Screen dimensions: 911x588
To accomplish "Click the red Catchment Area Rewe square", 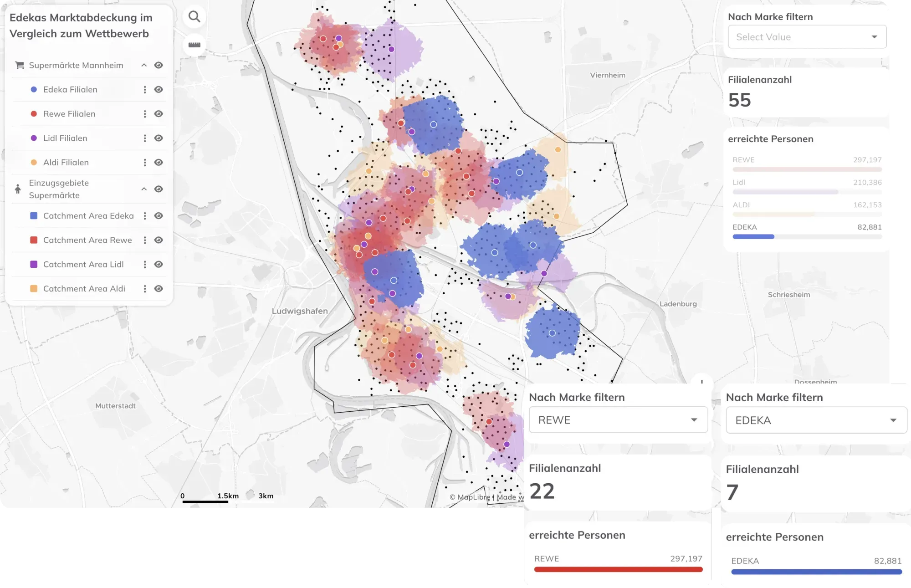I will [34, 240].
